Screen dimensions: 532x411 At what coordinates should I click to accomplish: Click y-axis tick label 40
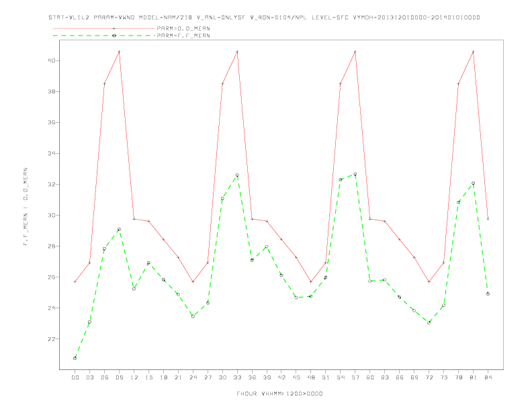(52, 60)
